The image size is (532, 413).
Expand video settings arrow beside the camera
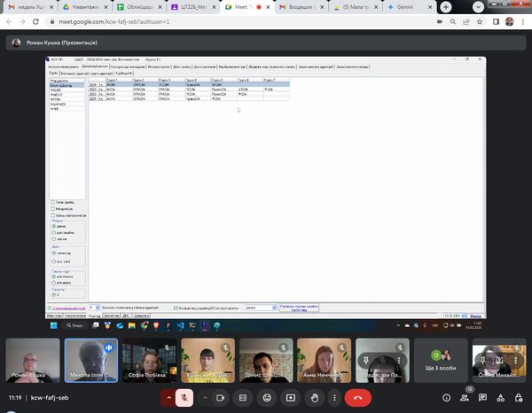[x=206, y=398]
